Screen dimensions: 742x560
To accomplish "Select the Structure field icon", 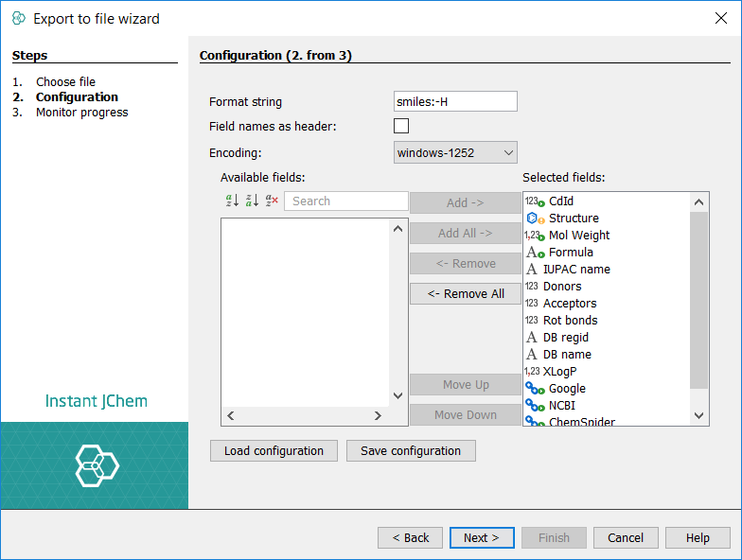I will click(535, 219).
